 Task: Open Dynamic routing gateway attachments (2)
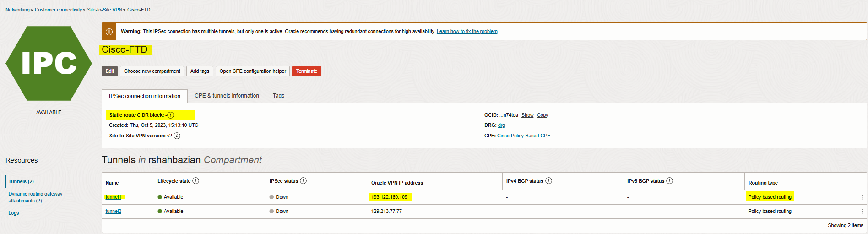click(35, 197)
